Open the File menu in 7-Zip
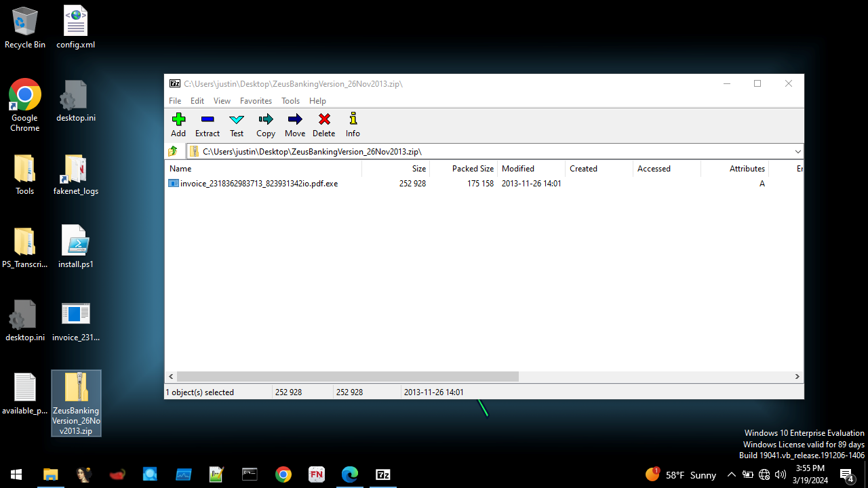This screenshot has width=868, height=488. click(174, 100)
